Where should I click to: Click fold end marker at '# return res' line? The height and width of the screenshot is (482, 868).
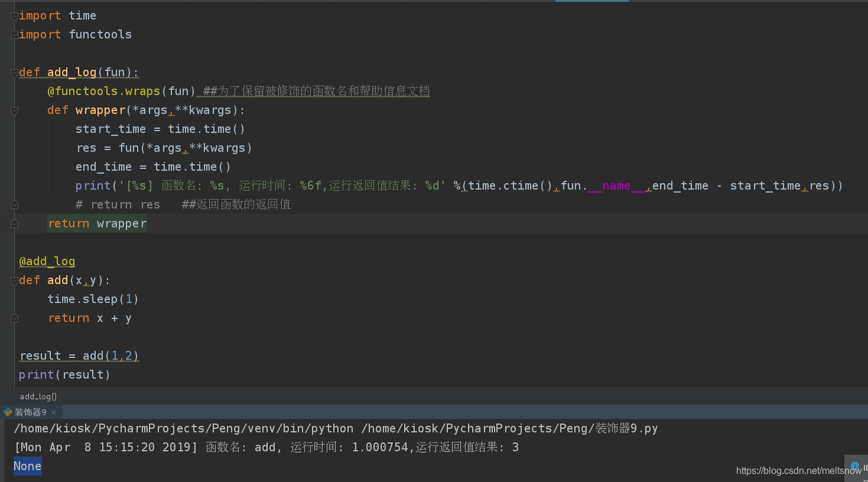click(14, 205)
